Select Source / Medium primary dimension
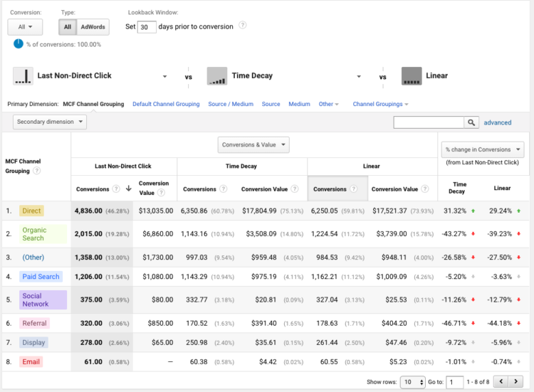Viewport: 534px width, 392px height. point(230,104)
